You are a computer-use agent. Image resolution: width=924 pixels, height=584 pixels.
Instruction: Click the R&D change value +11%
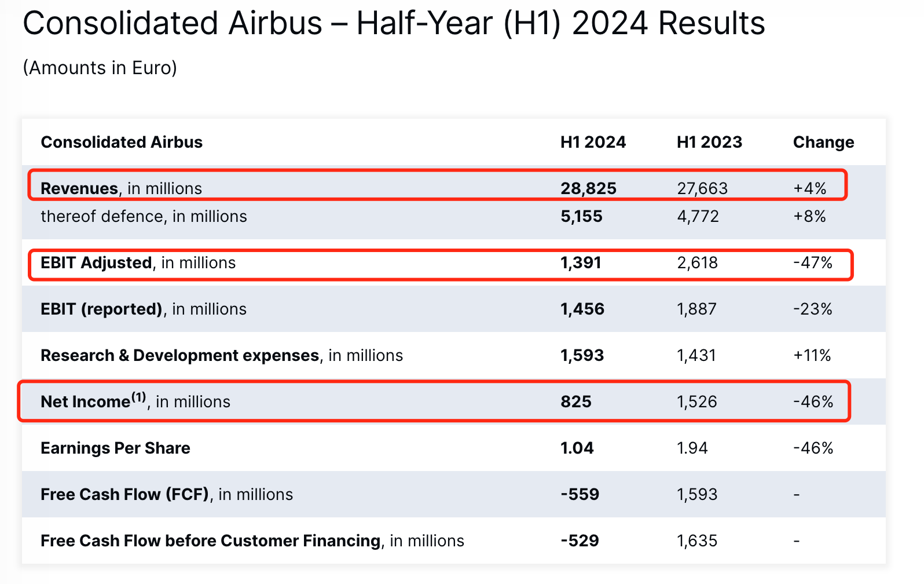(812, 356)
